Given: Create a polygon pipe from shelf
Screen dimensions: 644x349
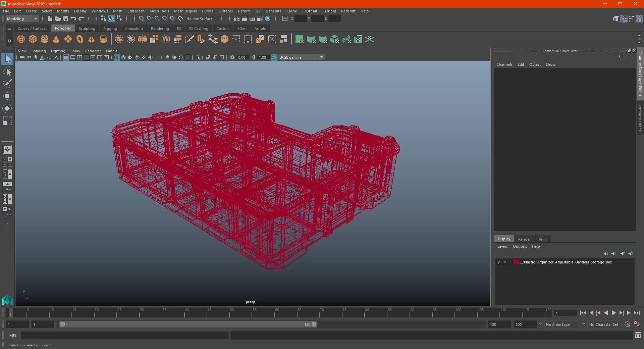Looking at the screenshot, I should point(103,39).
